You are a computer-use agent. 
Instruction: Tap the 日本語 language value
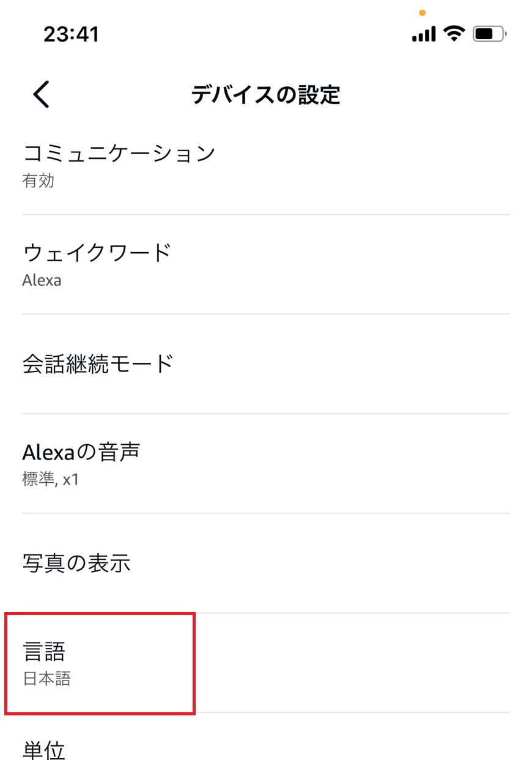[x=46, y=679]
